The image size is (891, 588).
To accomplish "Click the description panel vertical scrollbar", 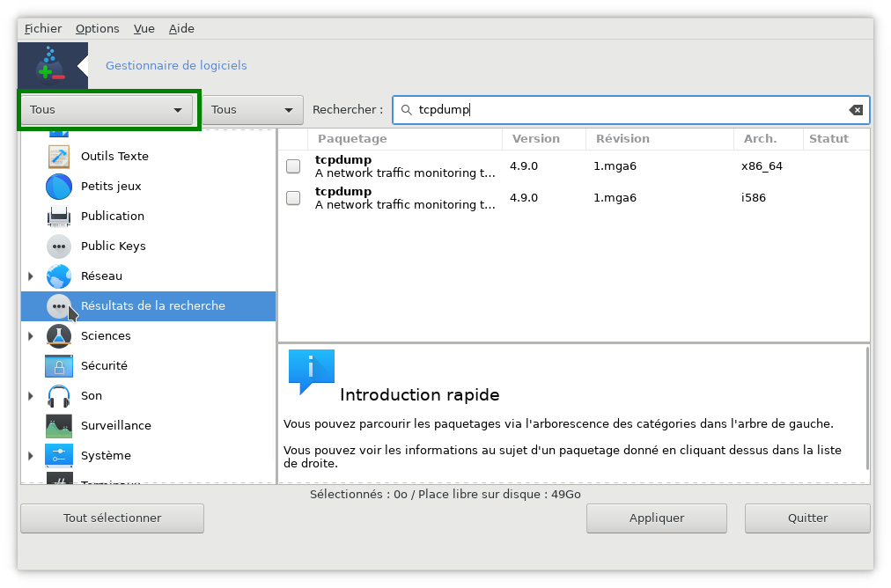I will pos(867,408).
